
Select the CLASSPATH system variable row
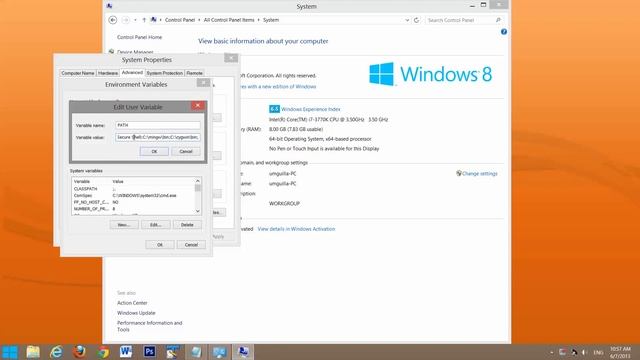(133, 189)
